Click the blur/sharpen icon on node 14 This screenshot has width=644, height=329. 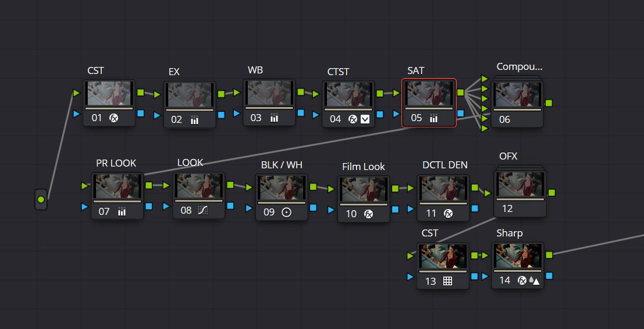tap(534, 281)
